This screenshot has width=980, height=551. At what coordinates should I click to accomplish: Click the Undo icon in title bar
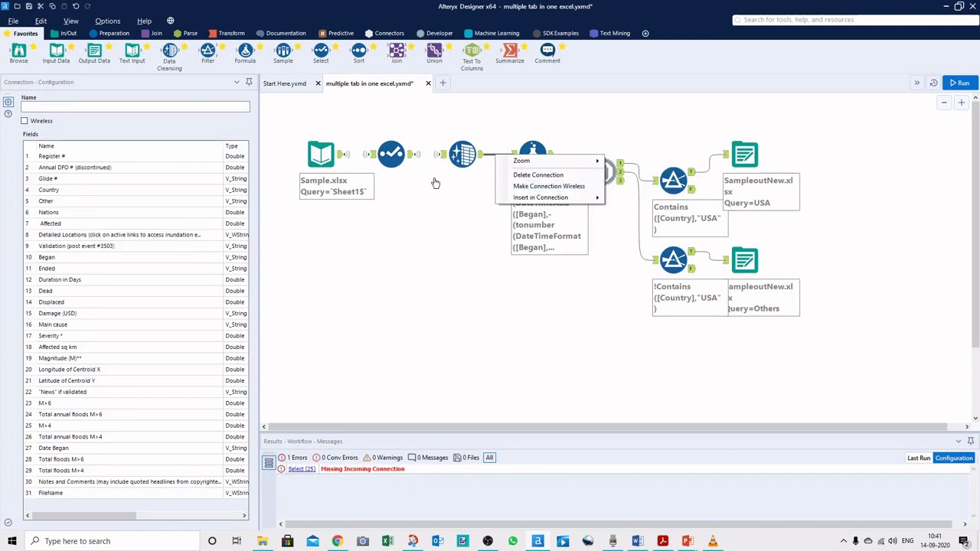point(76,6)
